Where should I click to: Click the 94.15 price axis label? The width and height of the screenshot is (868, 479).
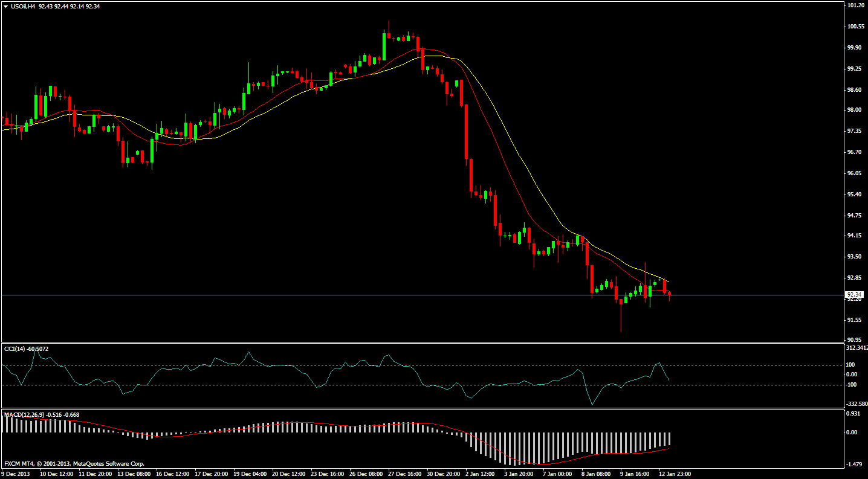pyautogui.click(x=855, y=236)
